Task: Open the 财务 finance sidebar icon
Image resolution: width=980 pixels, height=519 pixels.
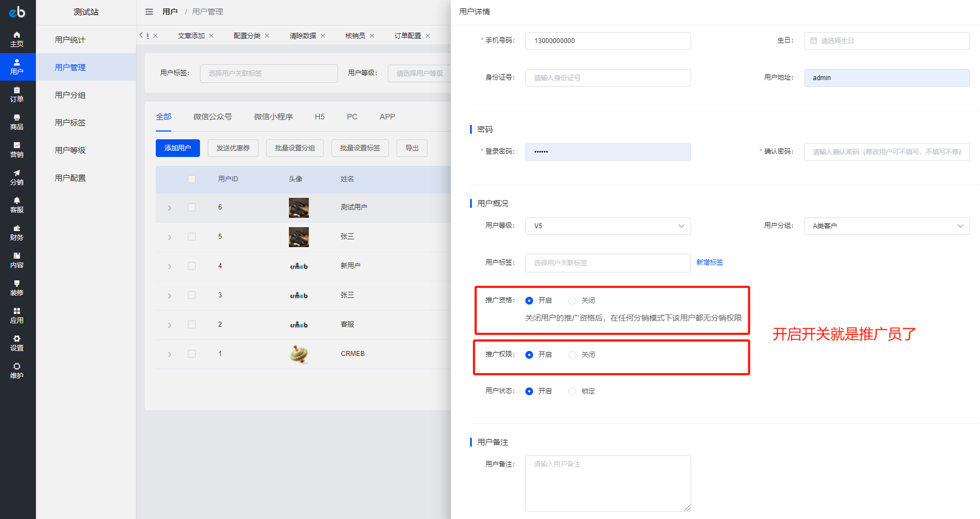Action: tap(17, 233)
